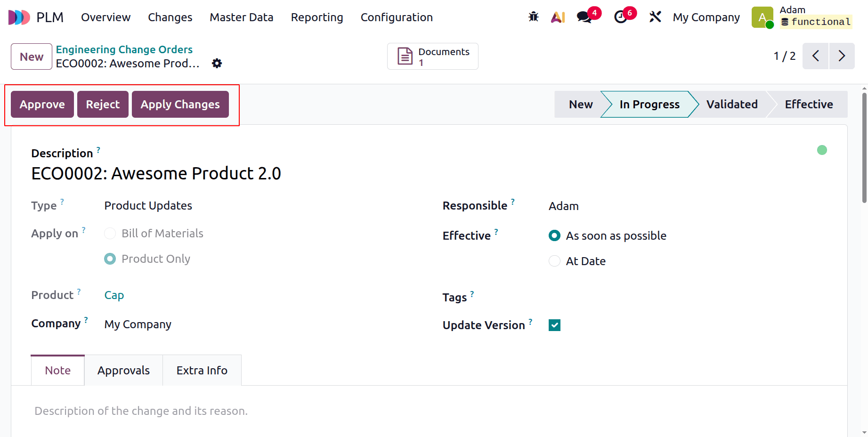The height and width of the screenshot is (437, 868).
Task: Choose At Date effective option
Action: pyautogui.click(x=555, y=261)
